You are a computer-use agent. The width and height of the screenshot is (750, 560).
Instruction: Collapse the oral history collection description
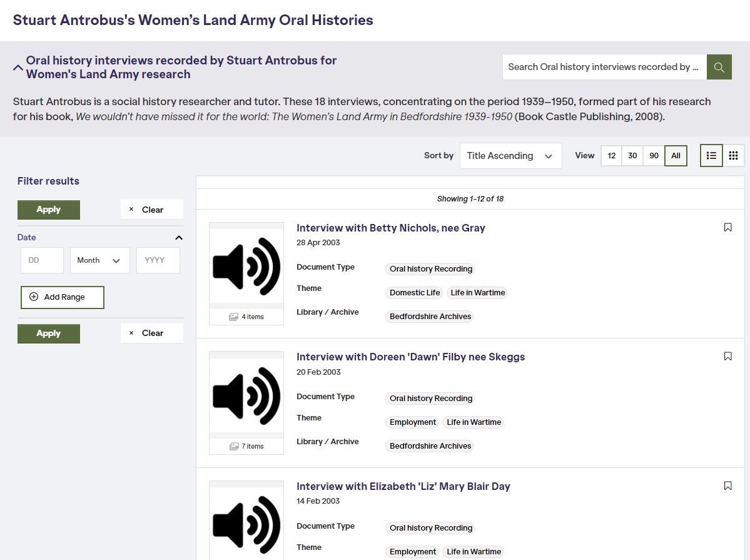tap(18, 68)
